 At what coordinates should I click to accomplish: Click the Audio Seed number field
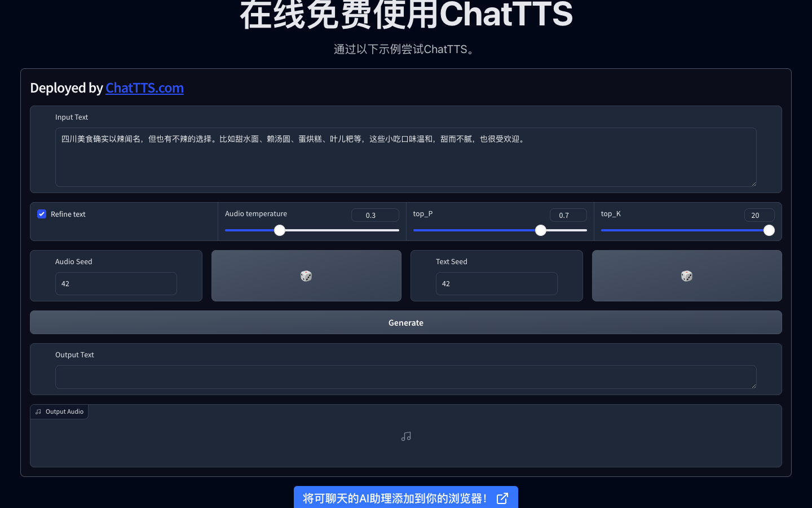coord(116,283)
